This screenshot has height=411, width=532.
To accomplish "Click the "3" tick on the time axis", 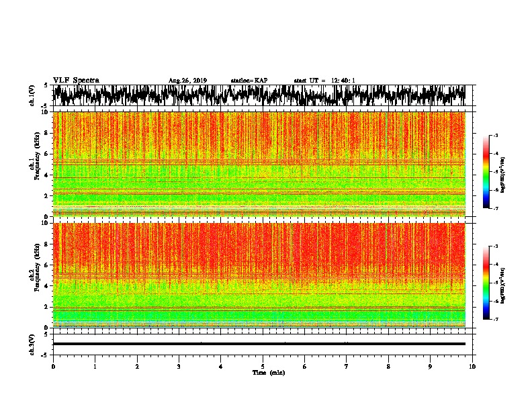I will (179, 367).
